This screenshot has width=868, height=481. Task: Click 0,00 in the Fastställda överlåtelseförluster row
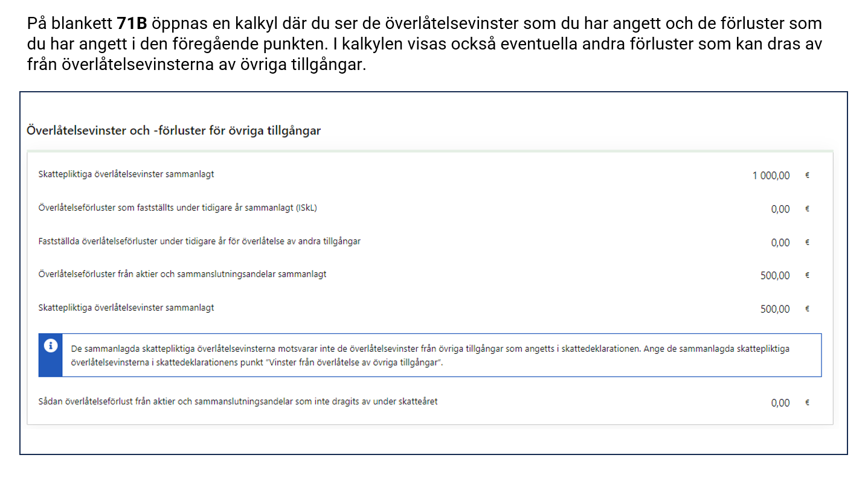click(x=780, y=243)
